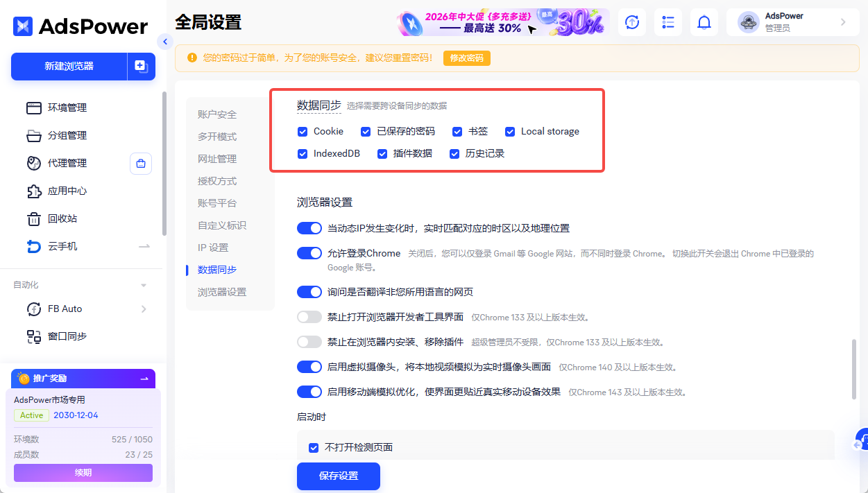Click the Active status badge
Viewport: 868px width, 493px height.
tap(31, 415)
